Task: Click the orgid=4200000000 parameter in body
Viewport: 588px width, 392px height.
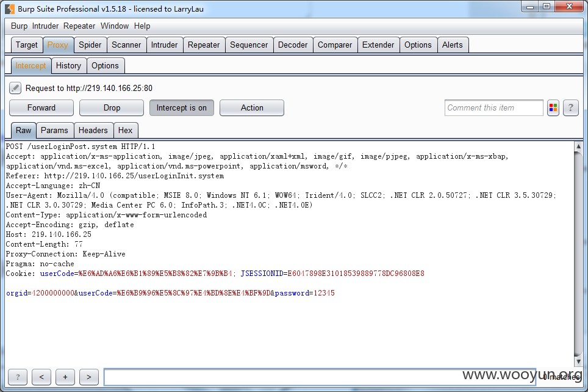Action: pyautogui.click(x=40, y=293)
